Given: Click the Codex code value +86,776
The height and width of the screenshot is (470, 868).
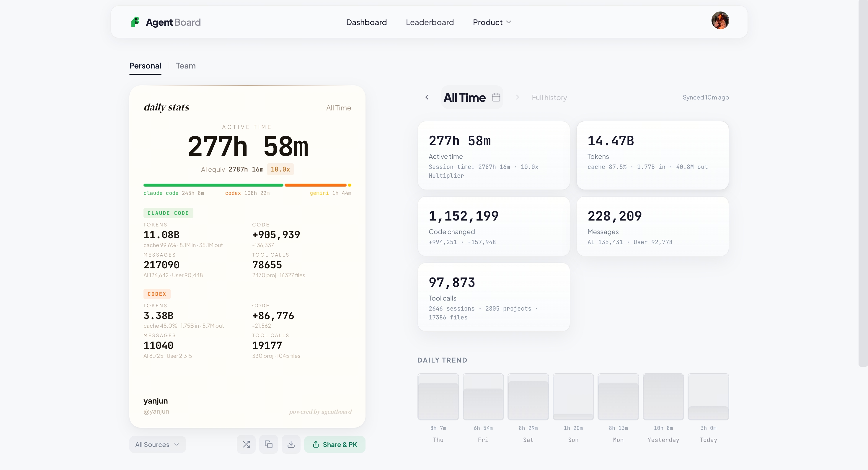Looking at the screenshot, I should click(273, 316).
